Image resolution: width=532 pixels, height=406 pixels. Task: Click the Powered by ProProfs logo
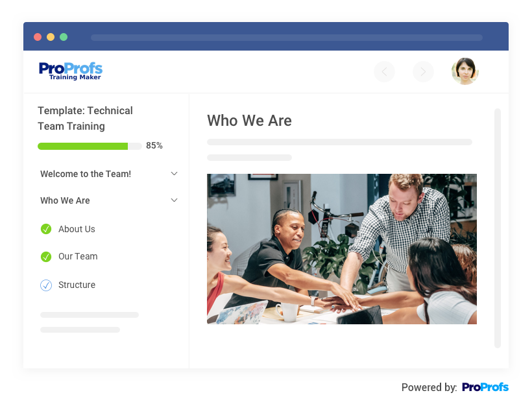click(x=485, y=387)
